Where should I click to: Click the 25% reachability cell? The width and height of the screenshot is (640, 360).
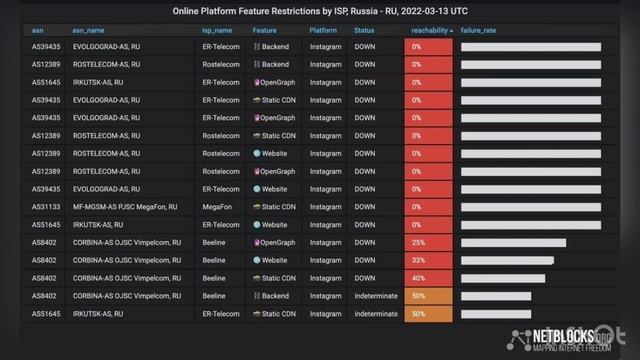[429, 242]
